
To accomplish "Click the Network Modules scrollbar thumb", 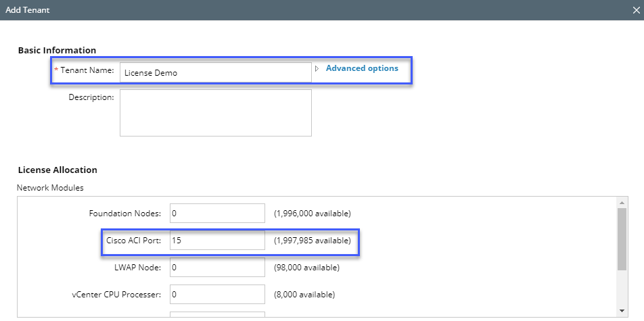I will (622, 238).
